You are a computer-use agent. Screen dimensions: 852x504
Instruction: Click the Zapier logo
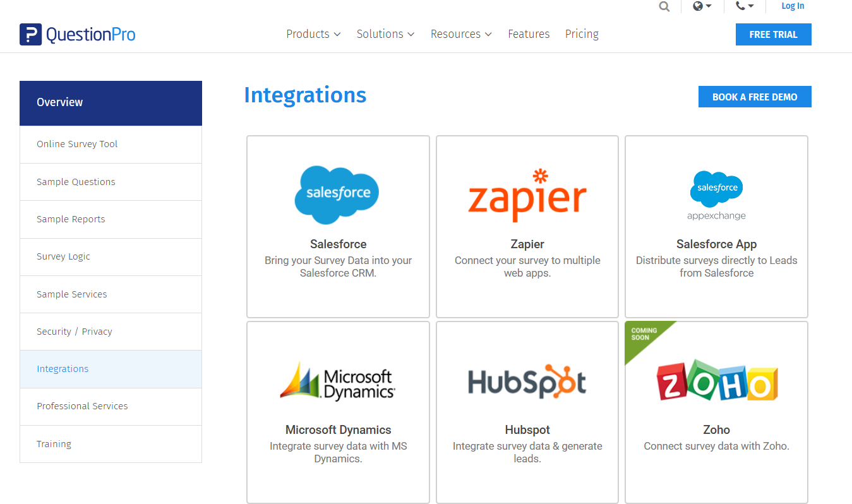point(527,195)
